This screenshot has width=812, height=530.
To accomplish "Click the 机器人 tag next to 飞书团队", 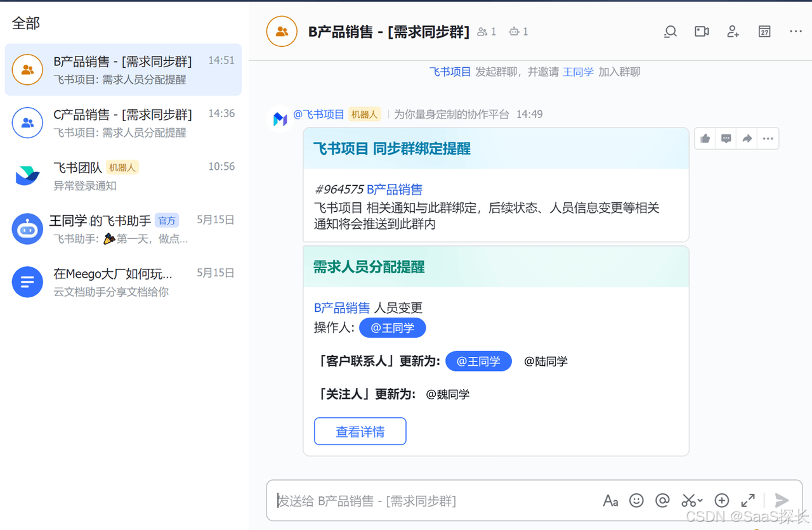I will point(122,167).
